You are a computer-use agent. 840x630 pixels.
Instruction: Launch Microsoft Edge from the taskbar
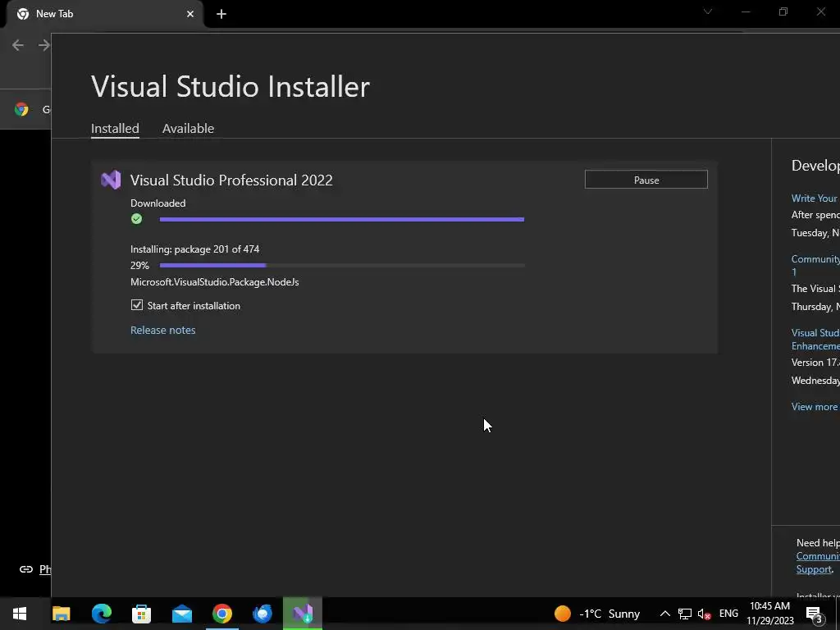[x=101, y=614]
